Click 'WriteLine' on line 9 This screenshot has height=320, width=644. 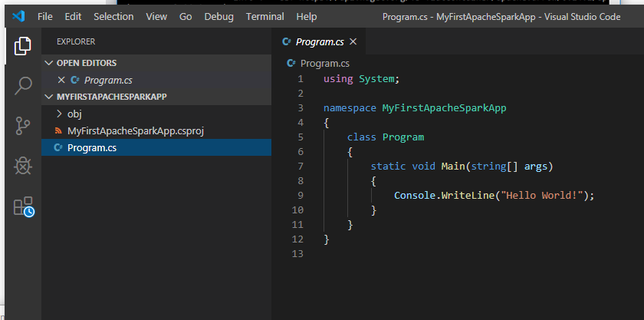468,196
